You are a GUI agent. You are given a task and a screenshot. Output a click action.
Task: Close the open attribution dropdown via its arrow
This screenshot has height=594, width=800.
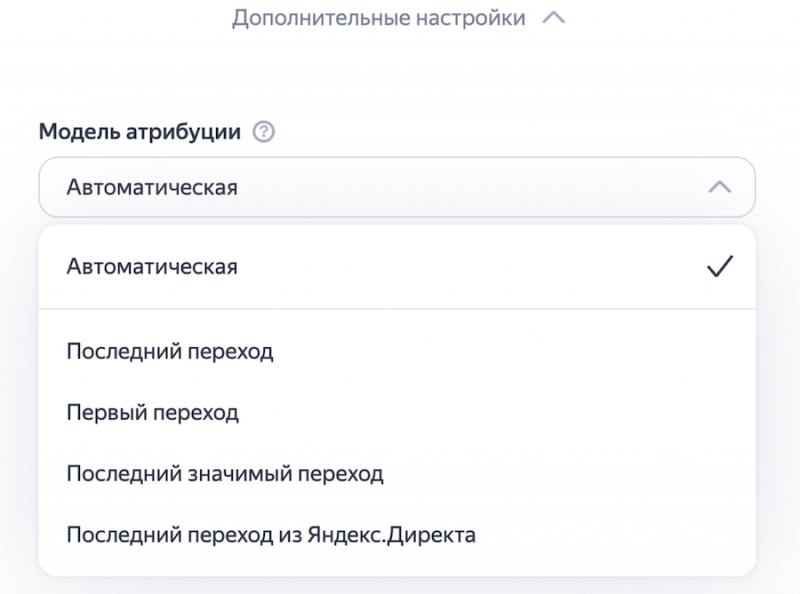coord(719,187)
